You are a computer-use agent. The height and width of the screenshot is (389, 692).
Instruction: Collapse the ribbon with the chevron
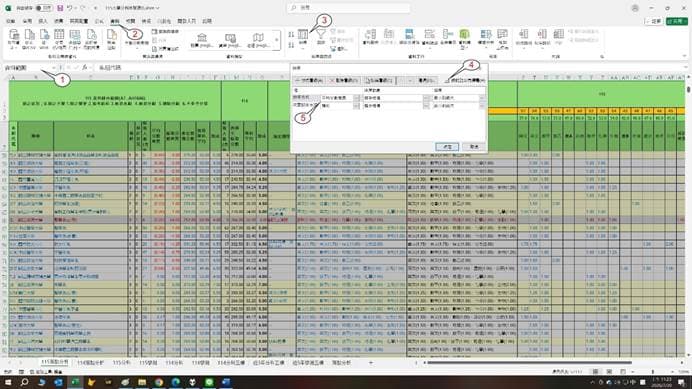pyautogui.click(x=684, y=56)
